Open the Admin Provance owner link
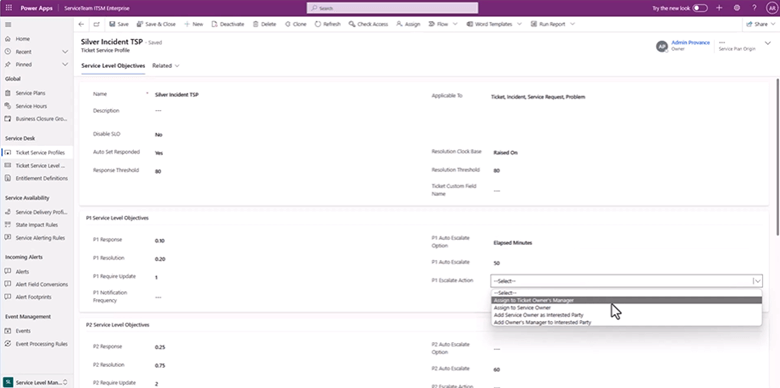Screen dimensions: 780x388 [x=690, y=43]
